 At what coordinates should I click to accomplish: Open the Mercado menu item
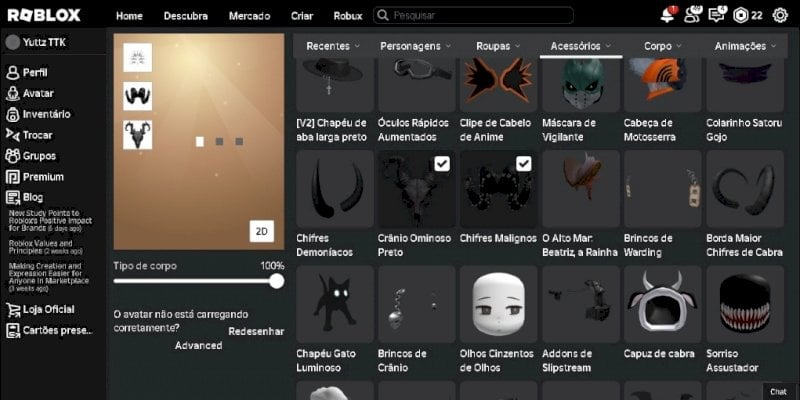tap(249, 16)
